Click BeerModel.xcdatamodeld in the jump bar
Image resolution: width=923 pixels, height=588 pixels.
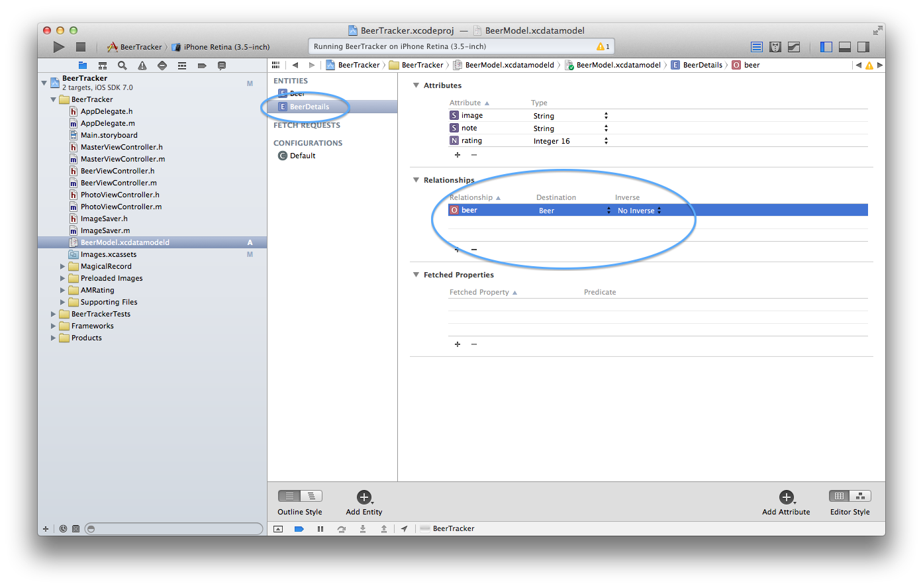pyautogui.click(x=504, y=65)
